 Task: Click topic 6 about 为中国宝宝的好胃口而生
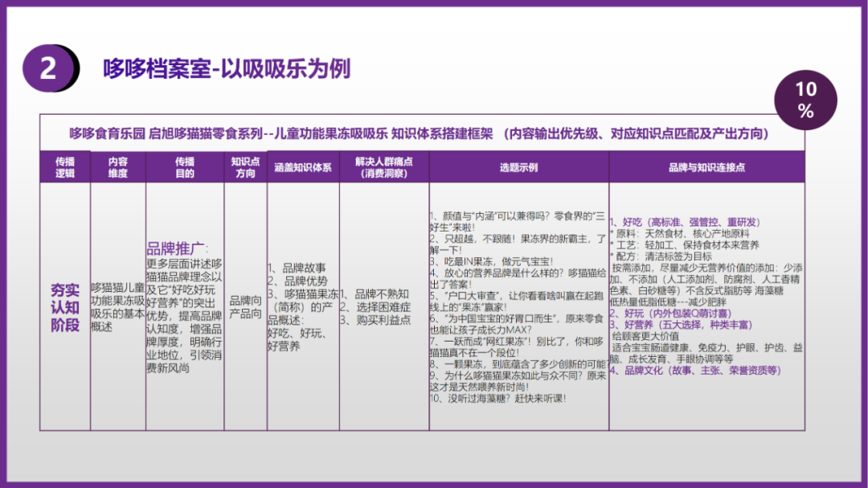point(518,324)
